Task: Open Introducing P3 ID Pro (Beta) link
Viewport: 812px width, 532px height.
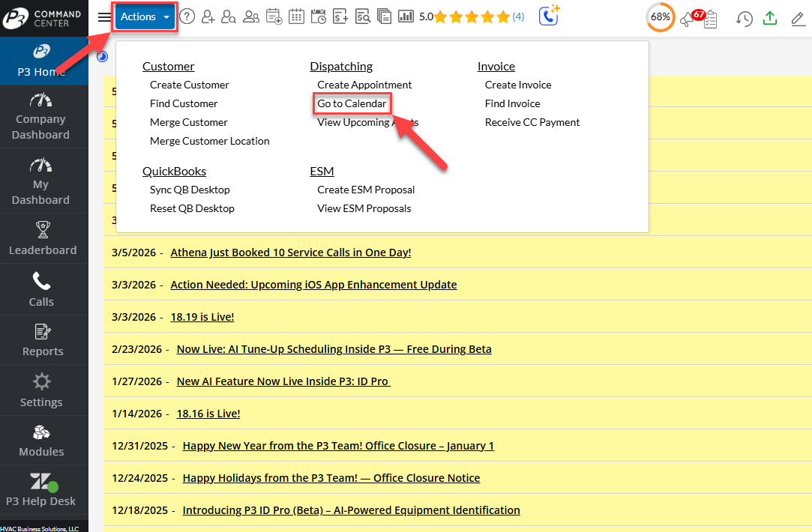Action: pos(351,510)
